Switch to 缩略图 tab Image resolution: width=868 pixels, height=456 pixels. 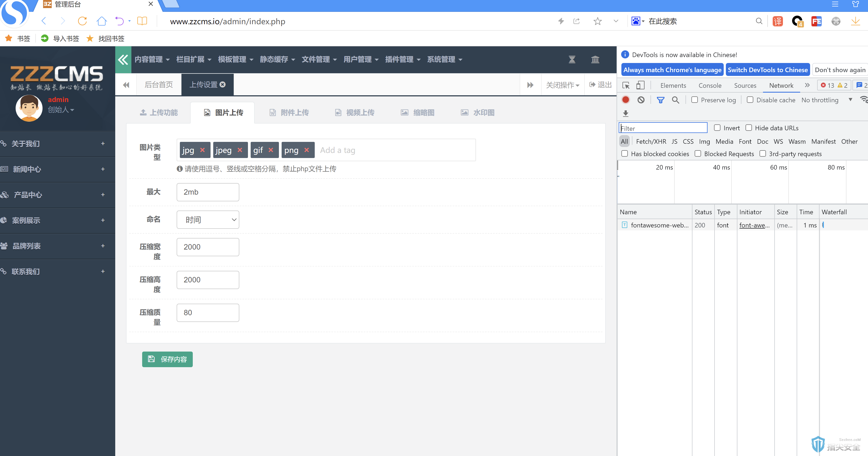[418, 113]
